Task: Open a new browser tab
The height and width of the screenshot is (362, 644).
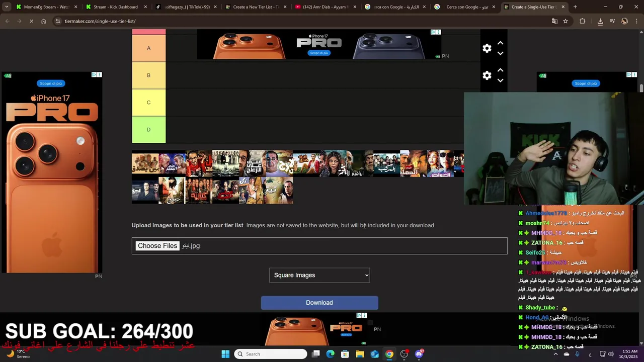Action: 575,7
